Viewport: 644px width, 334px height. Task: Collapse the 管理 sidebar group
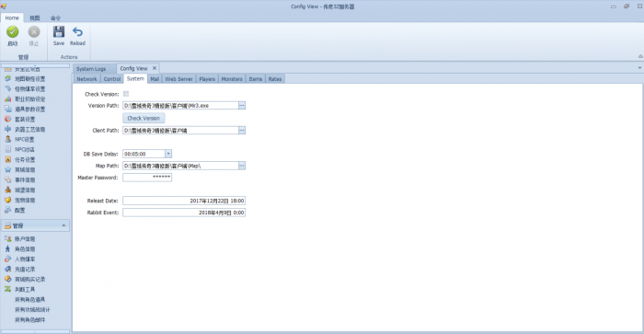[63, 225]
